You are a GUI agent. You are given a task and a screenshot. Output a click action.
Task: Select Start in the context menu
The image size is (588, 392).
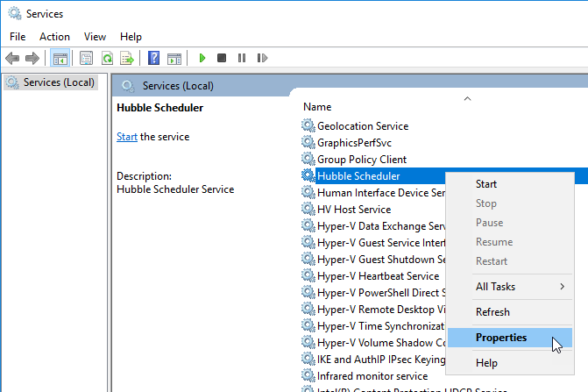(x=485, y=184)
